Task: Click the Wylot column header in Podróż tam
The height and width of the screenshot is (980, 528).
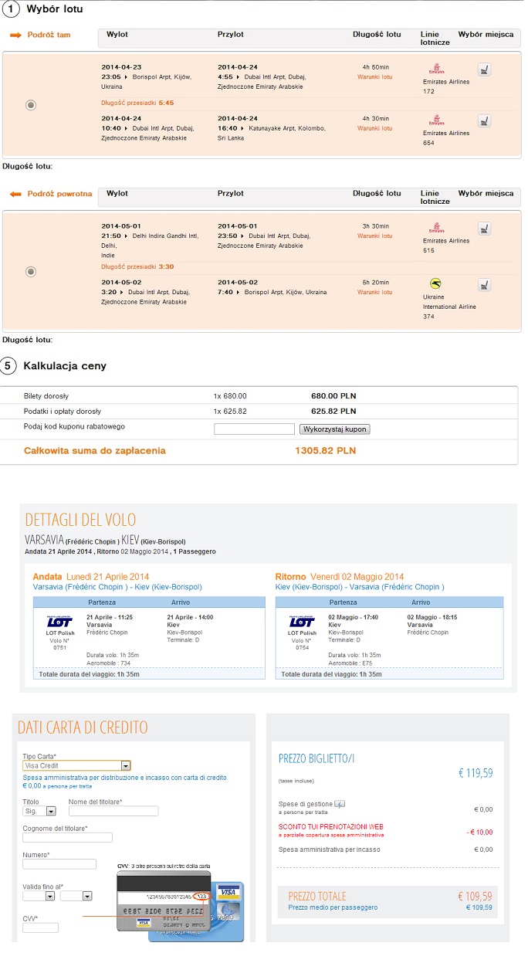Action: point(117,35)
